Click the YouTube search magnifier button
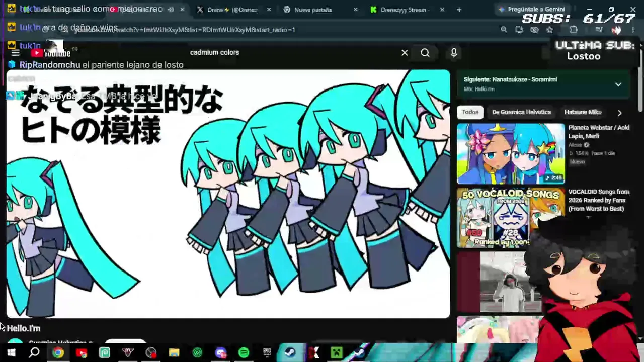This screenshot has width=644, height=362. click(425, 52)
